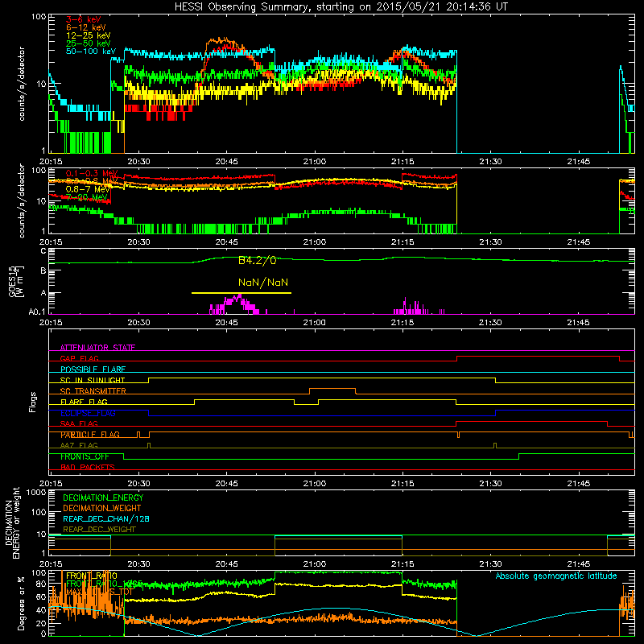Viewport: 644px width, 644px height.
Task: Click the ATTENUATOR_STATE flag label
Action: 97,348
